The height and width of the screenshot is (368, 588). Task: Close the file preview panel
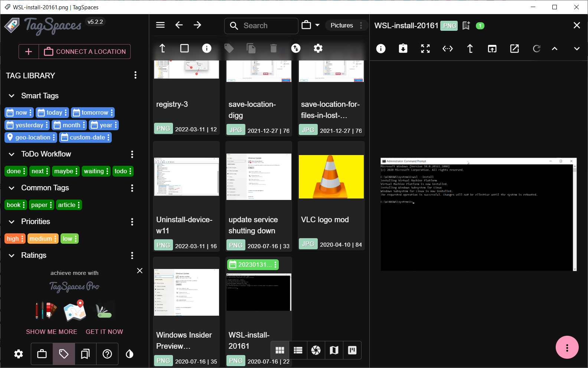point(577,25)
